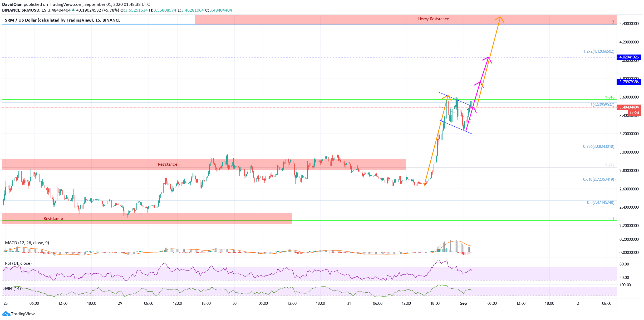Click the 2.20000000 price axis label

(629, 226)
